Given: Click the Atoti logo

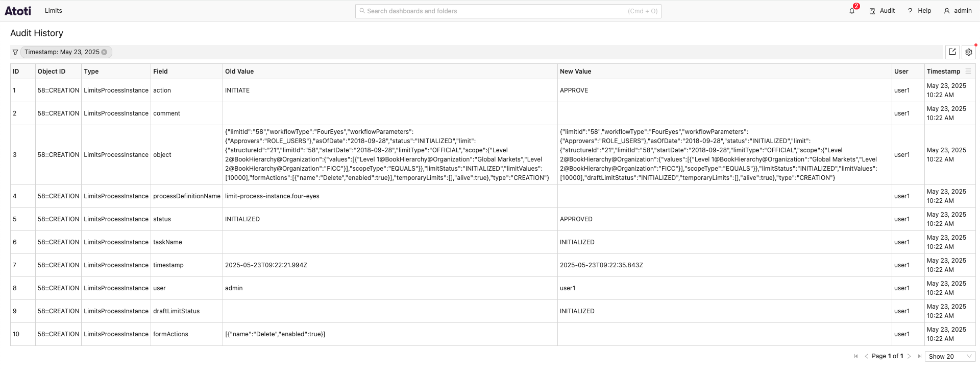Looking at the screenshot, I should [18, 11].
